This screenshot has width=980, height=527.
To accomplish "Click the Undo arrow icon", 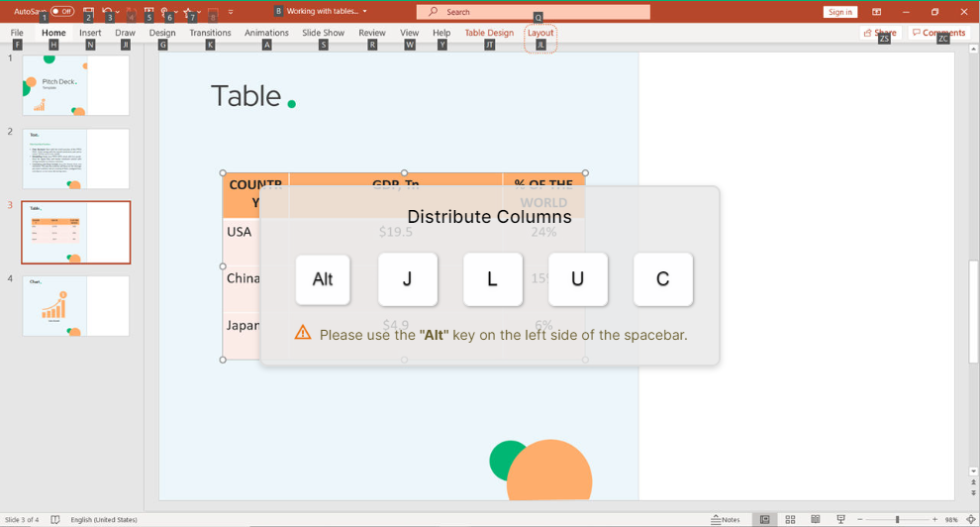I will pyautogui.click(x=107, y=11).
